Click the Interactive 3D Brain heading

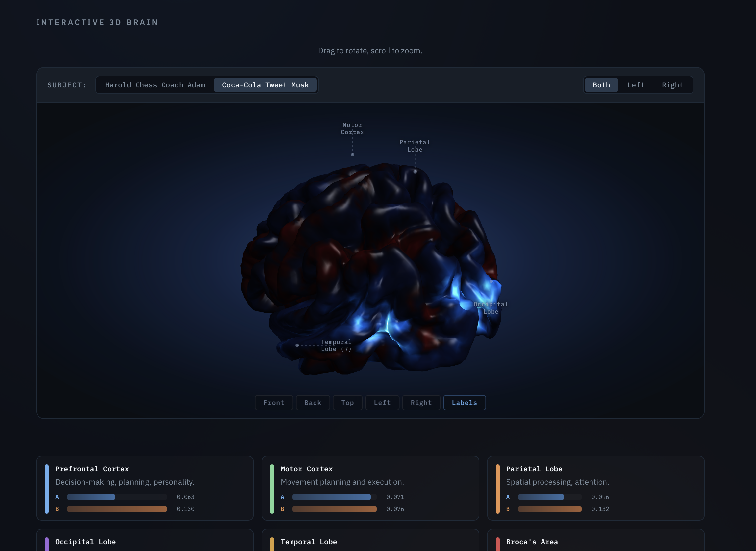(x=97, y=22)
